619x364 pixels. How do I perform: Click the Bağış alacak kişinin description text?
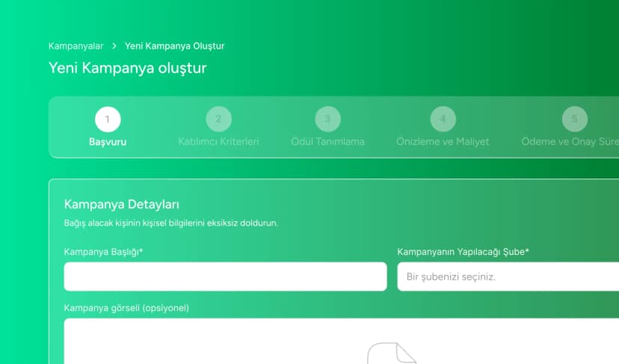tap(171, 223)
